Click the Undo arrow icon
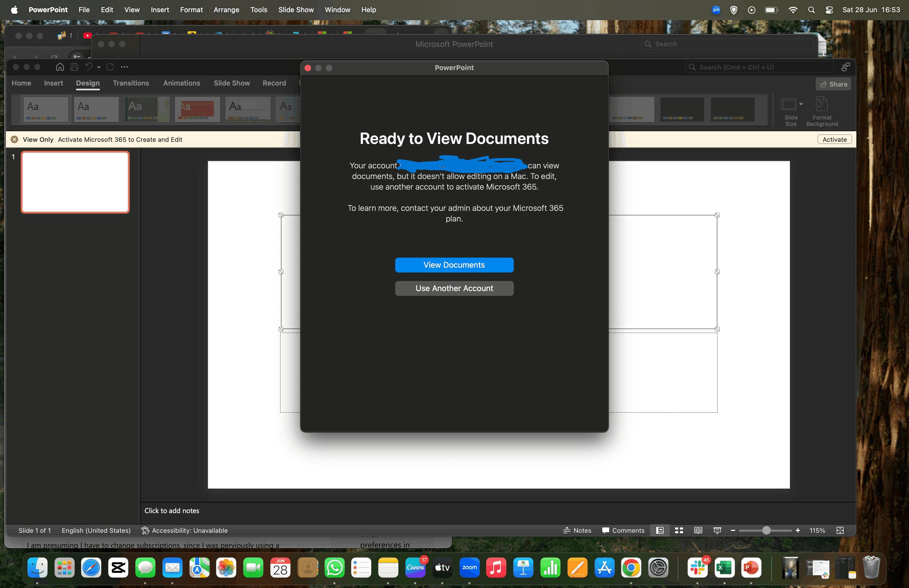 [89, 67]
